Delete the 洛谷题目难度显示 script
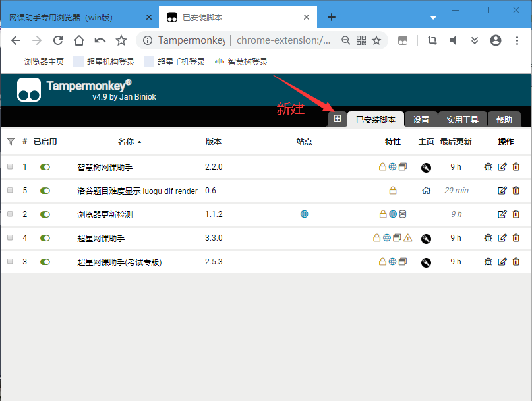Screen dimensions: 532x401 [x=516, y=191]
